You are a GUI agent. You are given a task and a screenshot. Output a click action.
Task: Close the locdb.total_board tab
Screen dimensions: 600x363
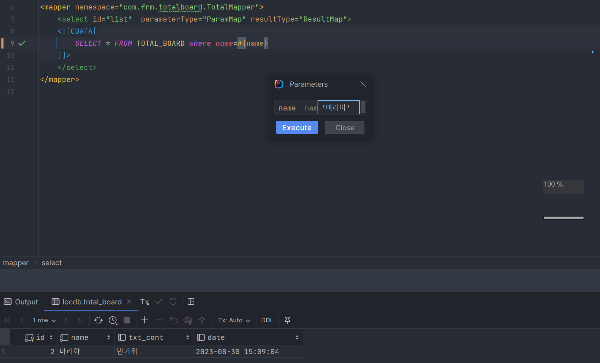tap(129, 301)
